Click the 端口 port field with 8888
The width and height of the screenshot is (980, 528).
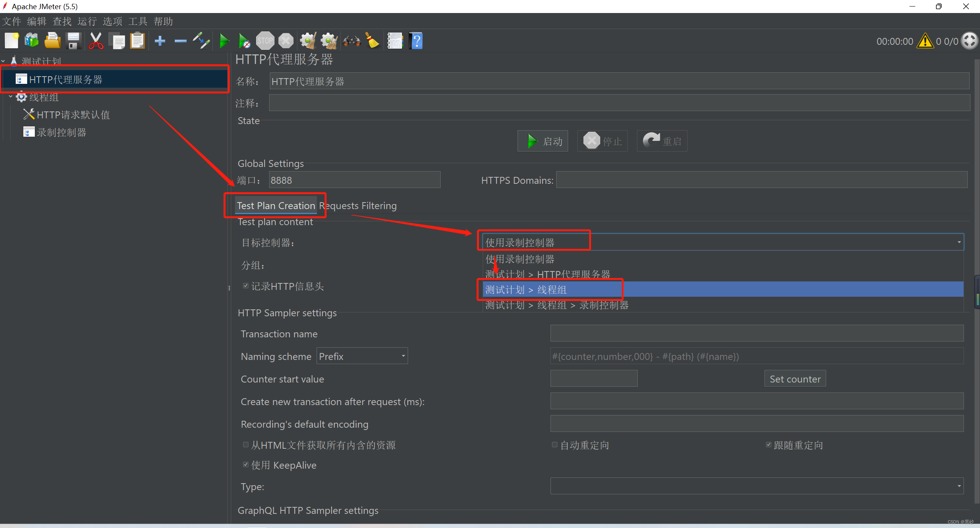coord(355,180)
